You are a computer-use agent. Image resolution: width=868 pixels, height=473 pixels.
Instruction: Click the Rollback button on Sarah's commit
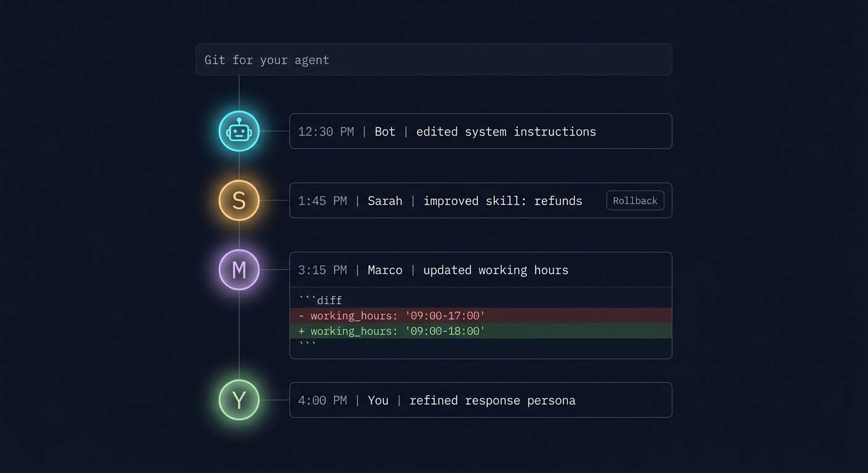coord(635,200)
